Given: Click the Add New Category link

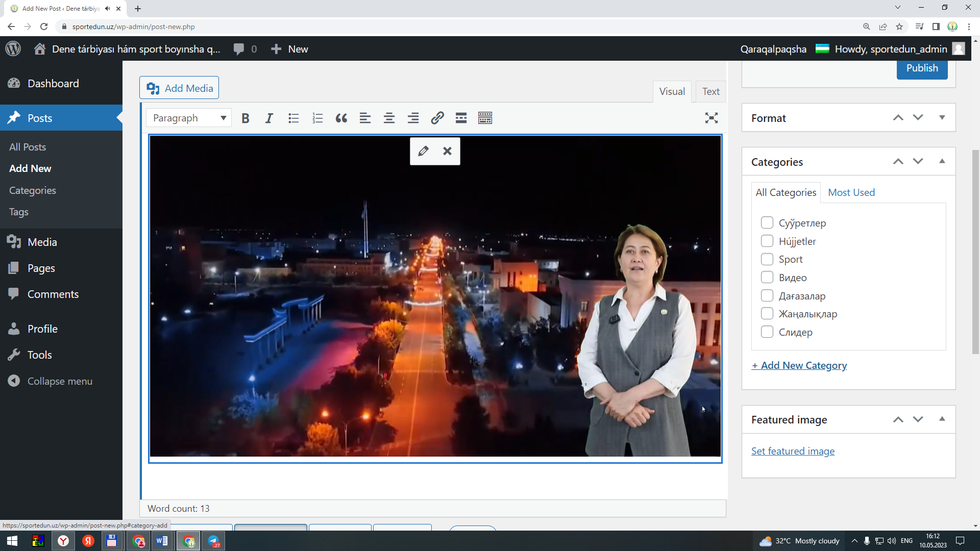Looking at the screenshot, I should point(799,365).
